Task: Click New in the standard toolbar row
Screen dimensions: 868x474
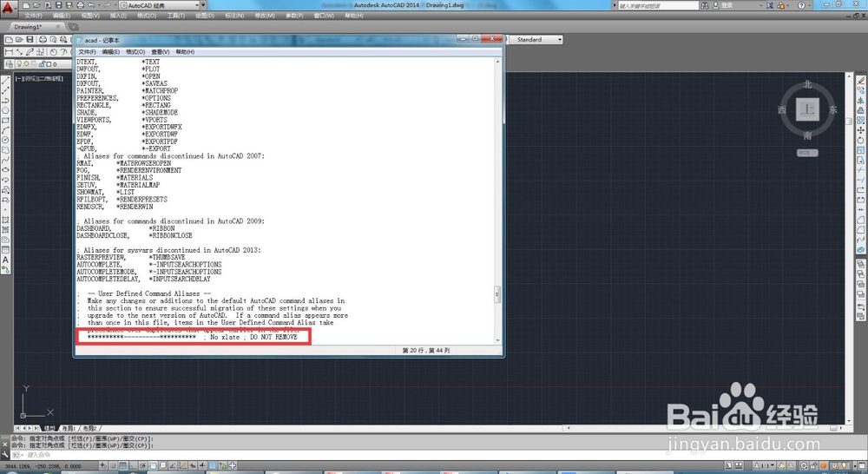Action: pyautogui.click(x=9, y=39)
